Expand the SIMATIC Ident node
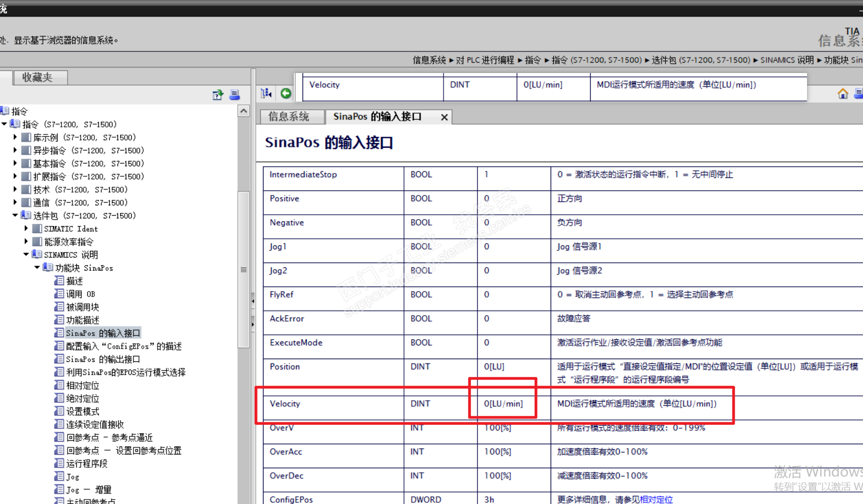 click(26, 228)
